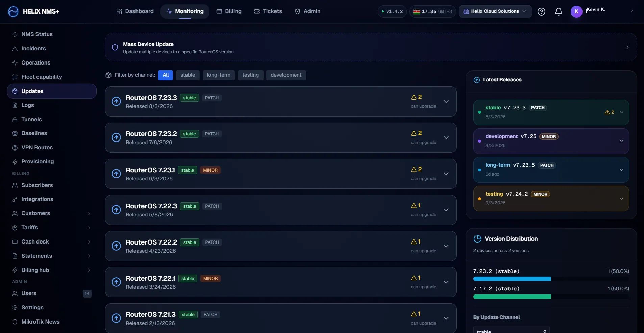Expand the Billing hub sidebar submenu
The height and width of the screenshot is (333, 644).
[89, 270]
